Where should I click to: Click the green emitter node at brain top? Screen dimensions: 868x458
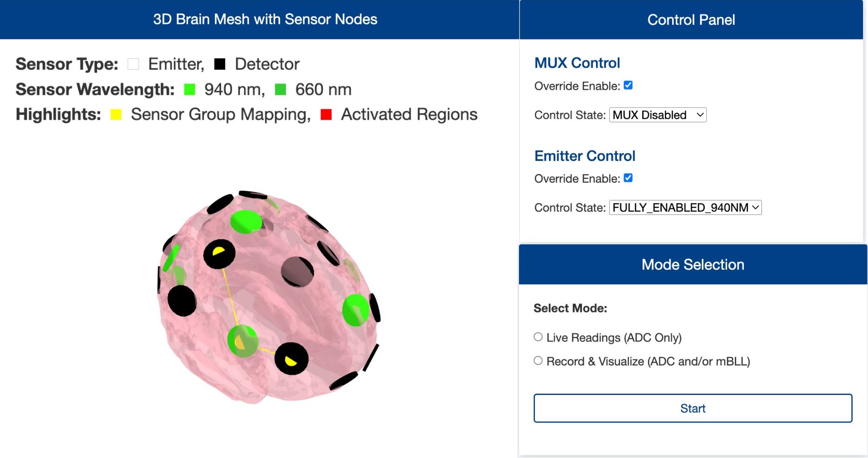click(x=246, y=221)
